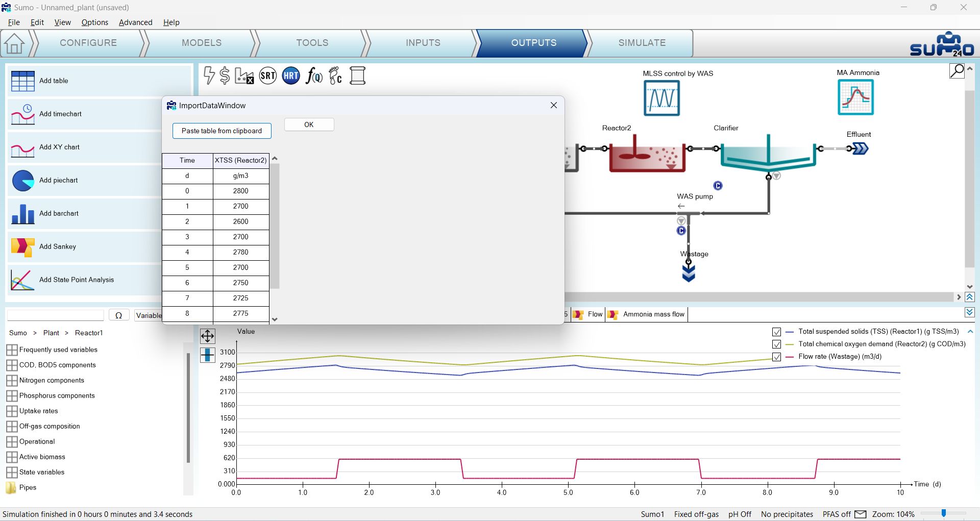980x521 pixels.
Task: Click the magnifier search icon on flowsheet
Action: (x=957, y=70)
